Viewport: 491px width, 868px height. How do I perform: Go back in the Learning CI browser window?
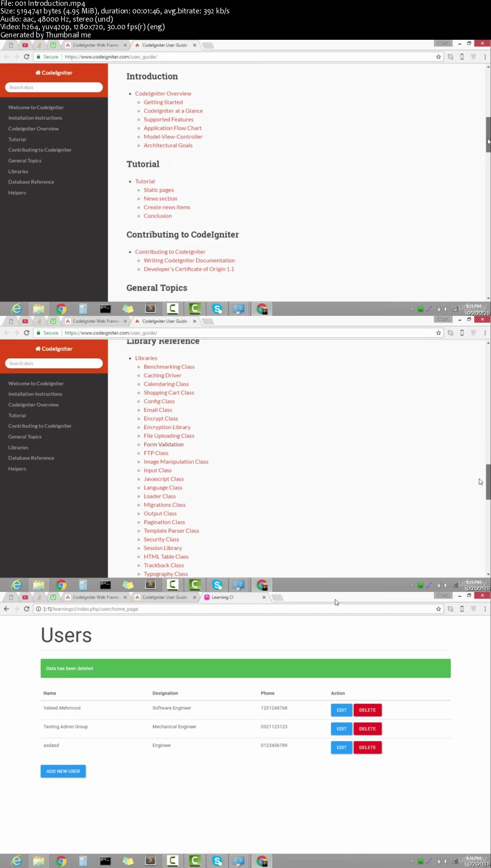(x=6, y=609)
